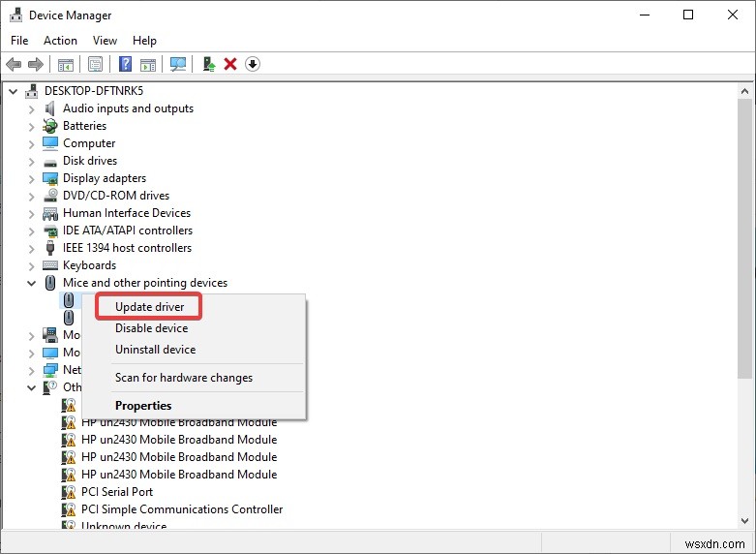756x554 pixels.
Task: Click the DVD/CD-ROM drives disc icon
Action: pyautogui.click(x=49, y=196)
